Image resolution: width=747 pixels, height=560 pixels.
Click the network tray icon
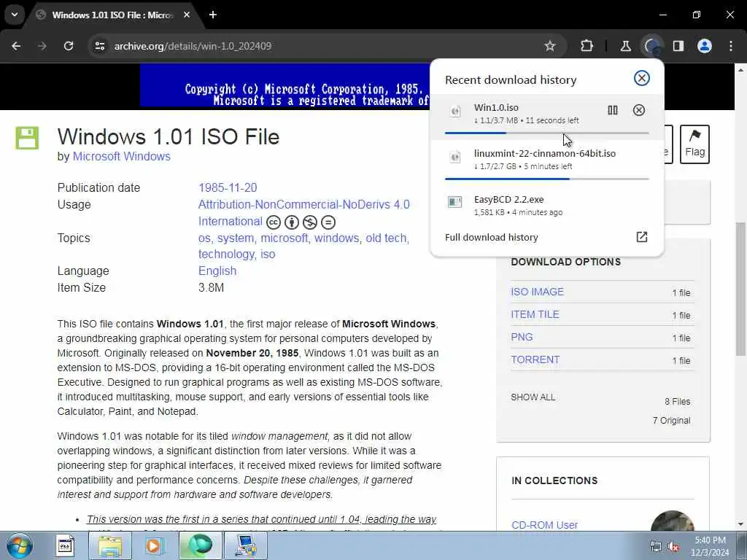pos(656,547)
